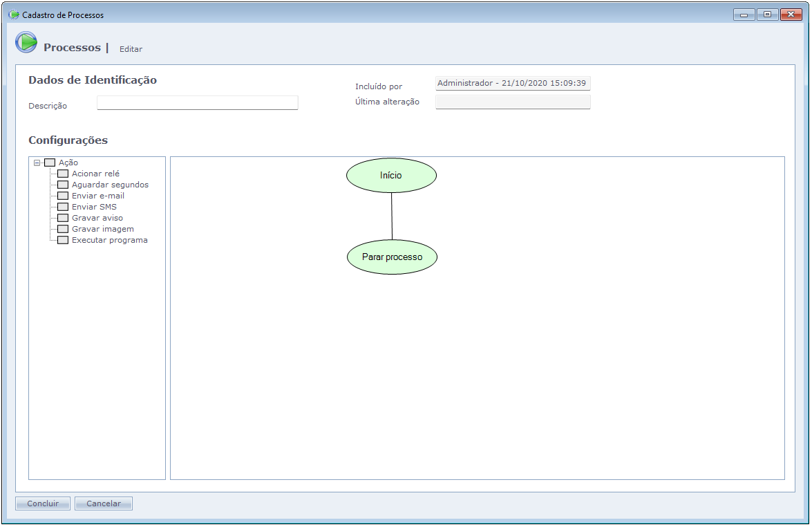
Task: Collapse the Ação tree node
Action: pos(37,163)
